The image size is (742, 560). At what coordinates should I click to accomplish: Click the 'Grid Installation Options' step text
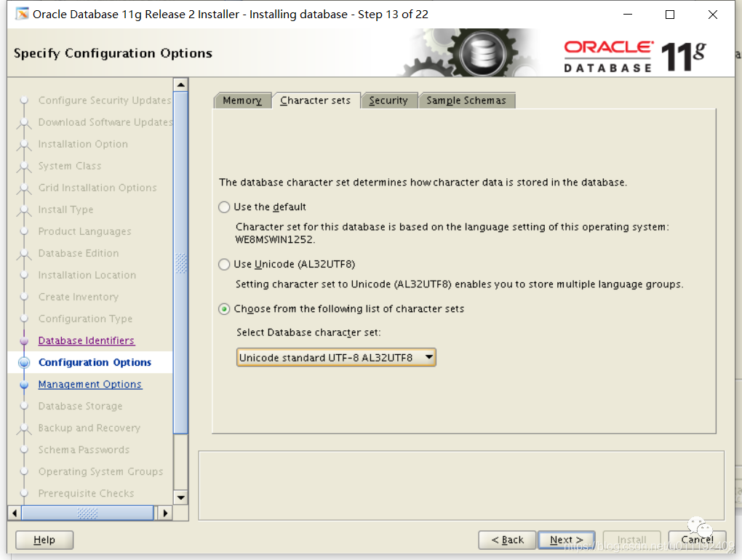pyautogui.click(x=97, y=188)
